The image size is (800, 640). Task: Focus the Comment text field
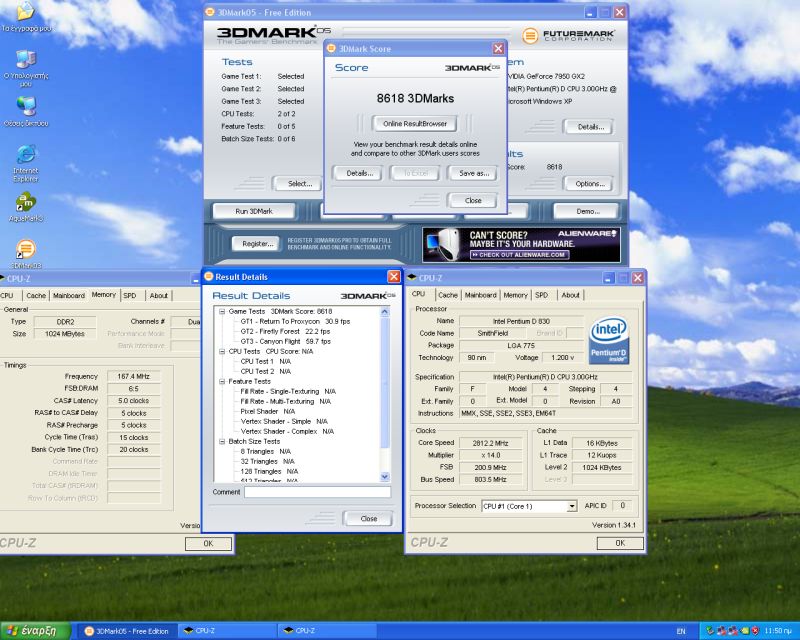point(317,492)
